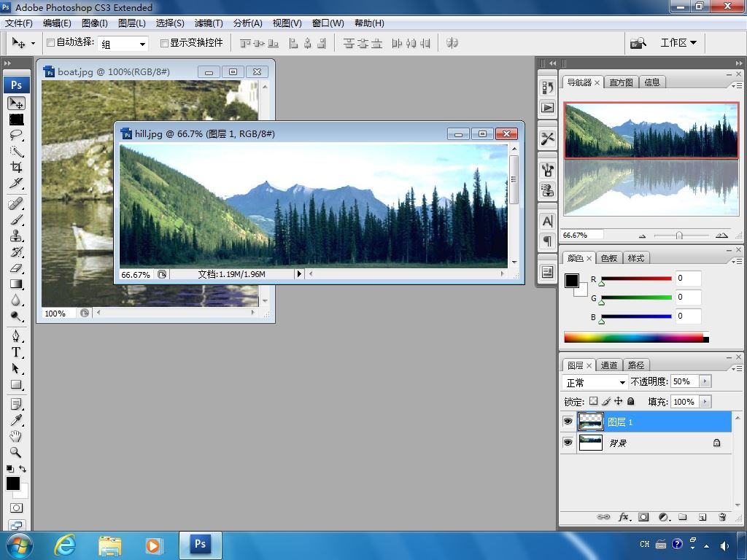747x560 pixels.
Task: Select the Magic Wand tool
Action: [x=16, y=152]
